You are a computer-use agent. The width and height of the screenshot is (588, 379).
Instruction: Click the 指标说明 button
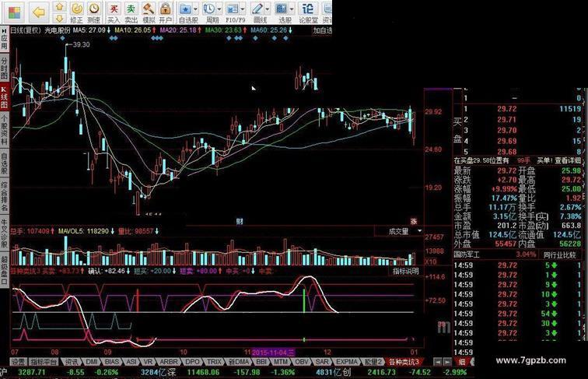coord(406,272)
